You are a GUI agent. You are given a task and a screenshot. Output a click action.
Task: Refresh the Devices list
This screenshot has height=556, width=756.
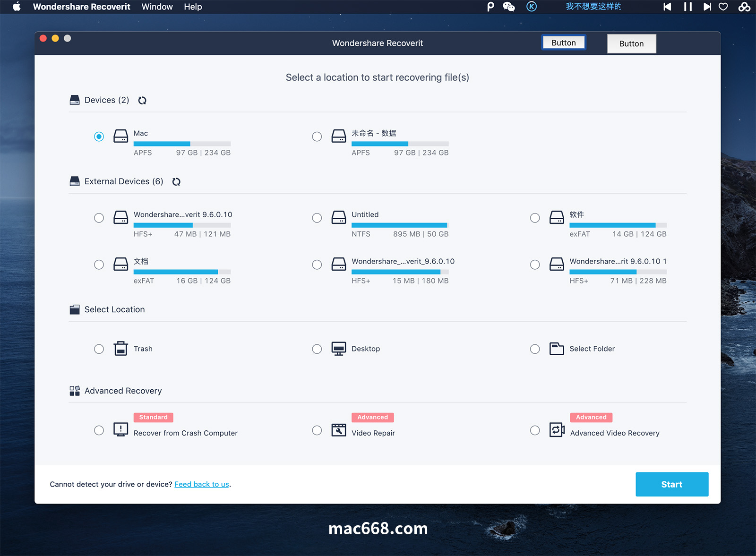(x=142, y=100)
